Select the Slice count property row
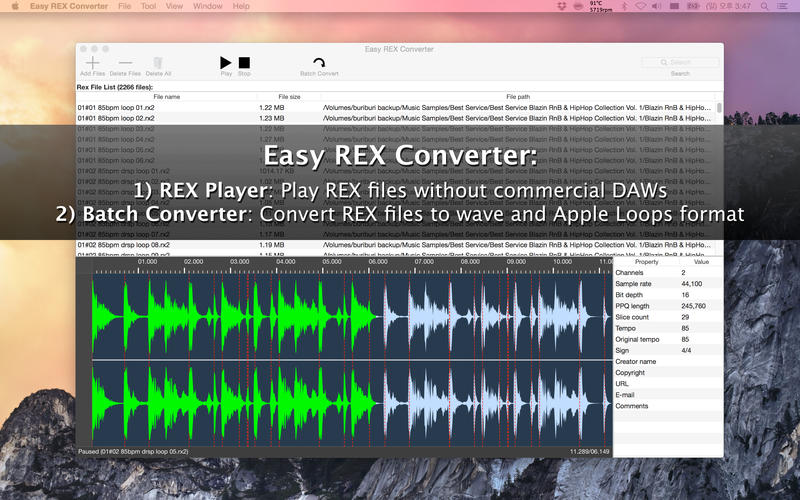This screenshot has width=800, height=500. click(668, 317)
